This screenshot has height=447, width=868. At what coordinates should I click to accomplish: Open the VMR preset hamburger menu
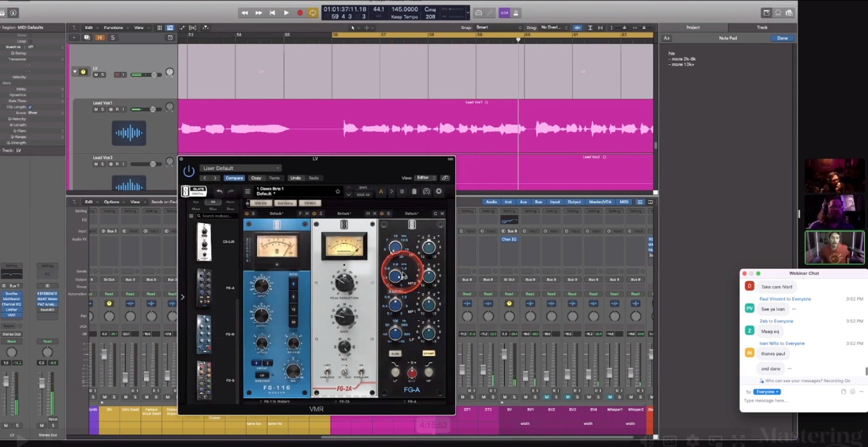[247, 191]
